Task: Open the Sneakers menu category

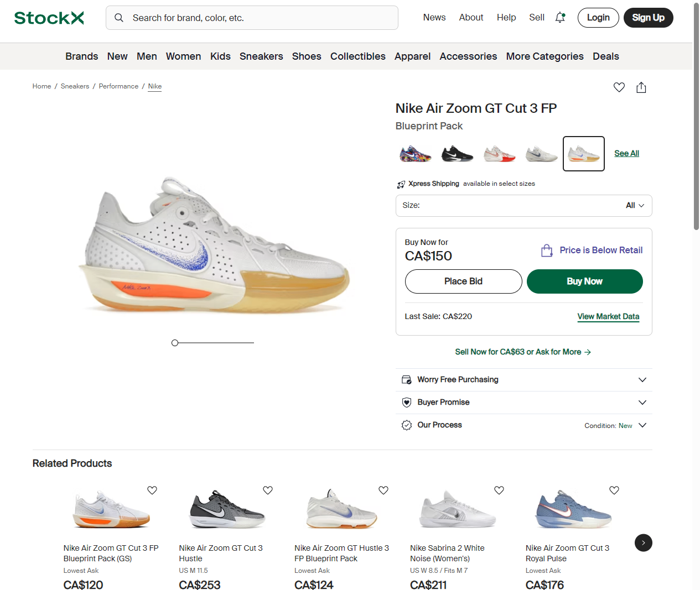Action: pos(261,56)
